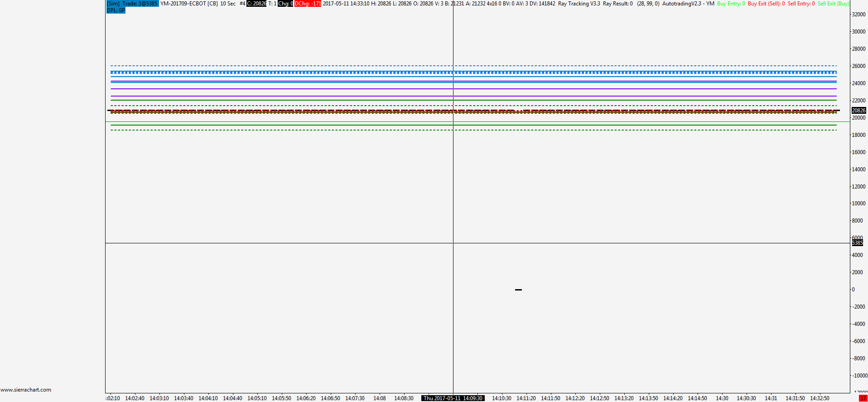Click the 24000 label on the price scale
The image size is (868, 402).
[x=858, y=83]
